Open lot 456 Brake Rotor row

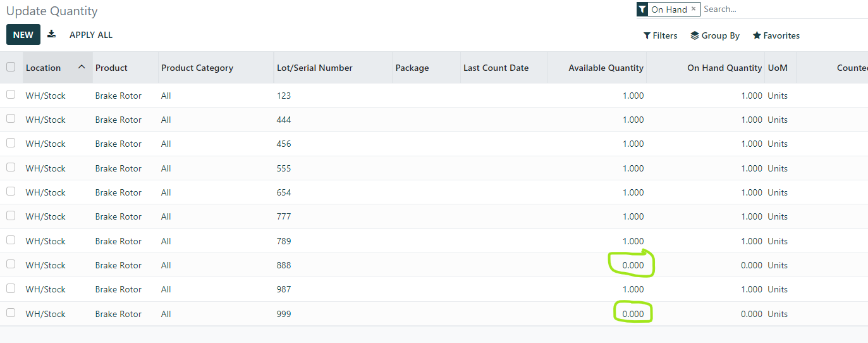point(434,144)
